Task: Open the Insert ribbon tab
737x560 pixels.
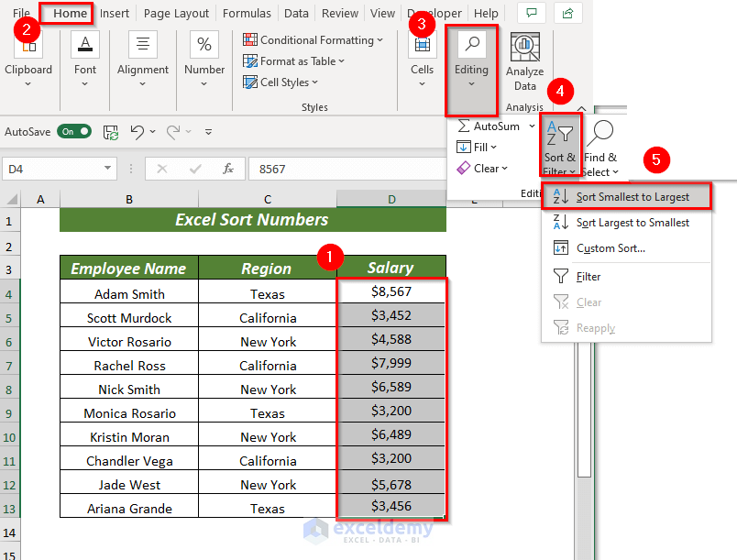Action: pyautogui.click(x=115, y=13)
